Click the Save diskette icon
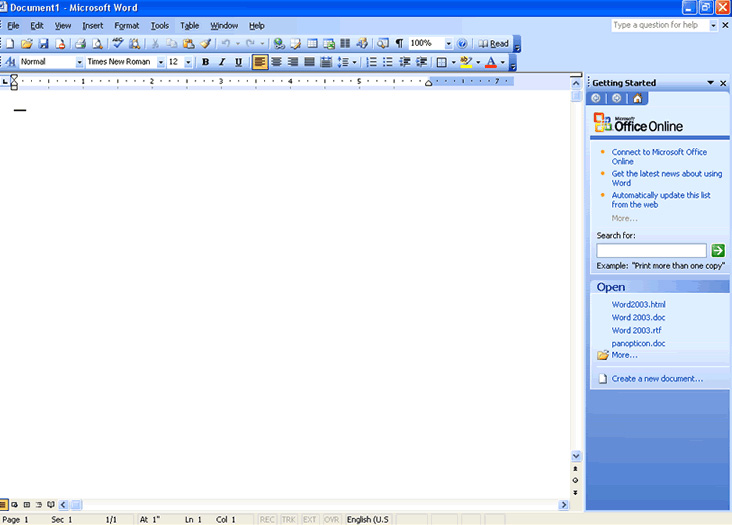 click(x=43, y=44)
